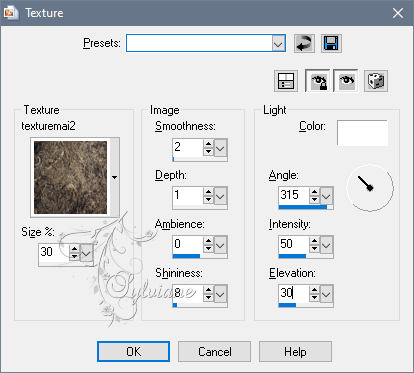This screenshot has height=373, width=414.
Task: Randomize parameters with the dice icon
Action: click(376, 81)
